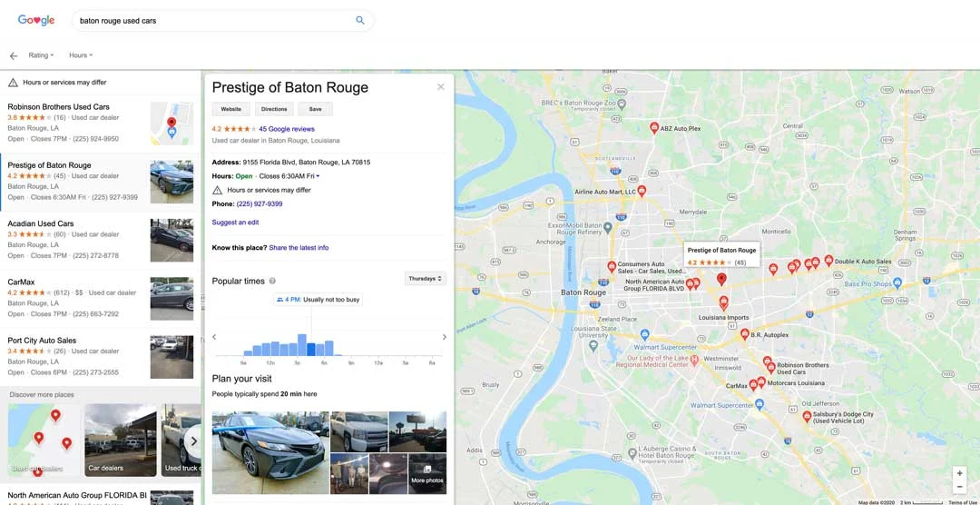
Task: Click the ABZ Auto Plex map pin
Action: click(x=653, y=128)
